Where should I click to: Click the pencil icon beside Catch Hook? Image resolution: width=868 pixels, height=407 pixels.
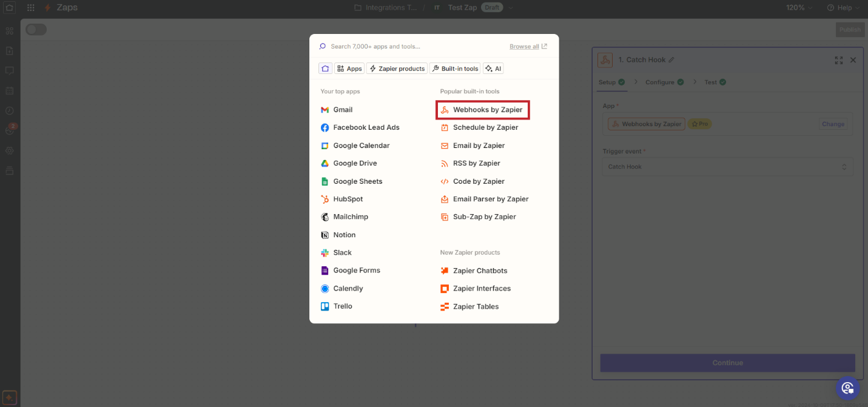coord(671,60)
